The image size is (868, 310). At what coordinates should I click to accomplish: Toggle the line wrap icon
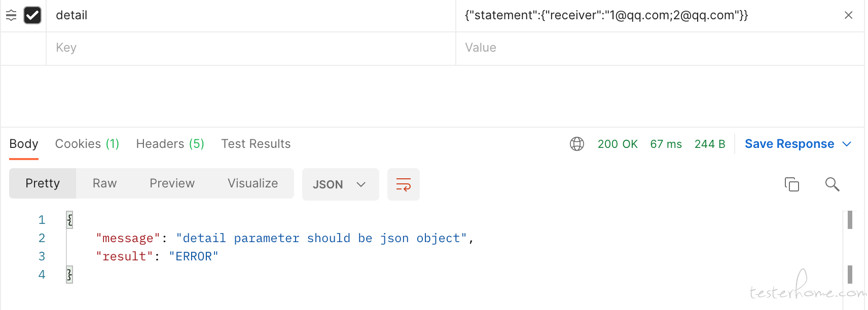pos(404,184)
